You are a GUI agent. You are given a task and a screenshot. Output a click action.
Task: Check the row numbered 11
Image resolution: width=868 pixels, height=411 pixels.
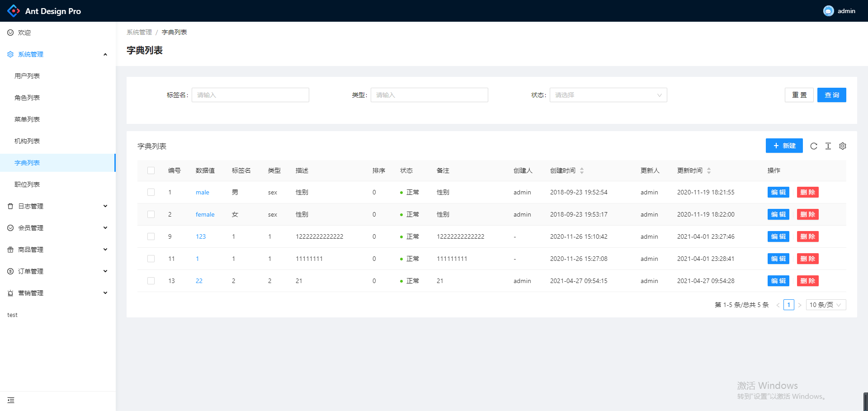151,259
